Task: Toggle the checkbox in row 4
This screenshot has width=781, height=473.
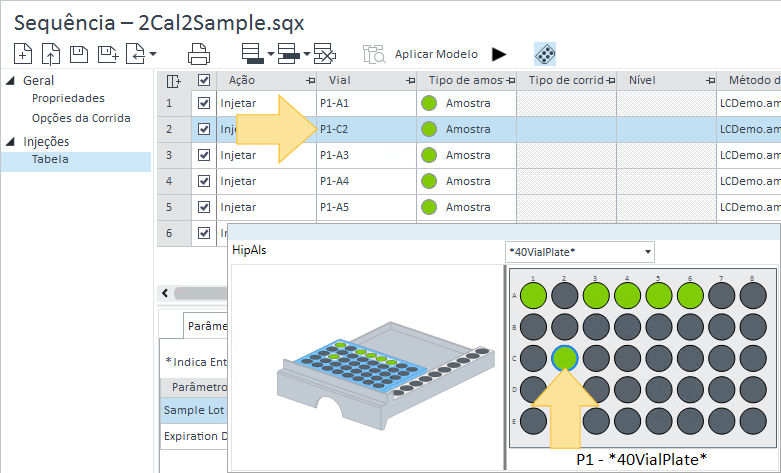Action: (x=205, y=181)
